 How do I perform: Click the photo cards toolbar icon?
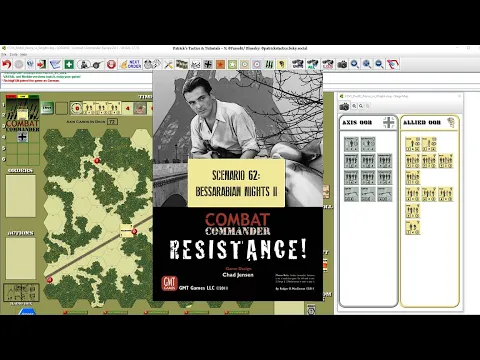pos(182,64)
